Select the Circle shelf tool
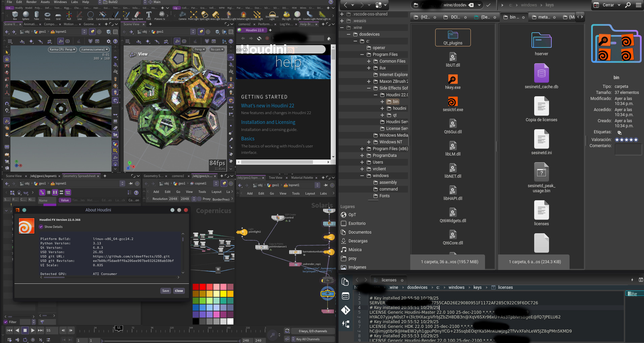Screen dimensions: 644x343 pyautogui.click(x=90, y=15)
